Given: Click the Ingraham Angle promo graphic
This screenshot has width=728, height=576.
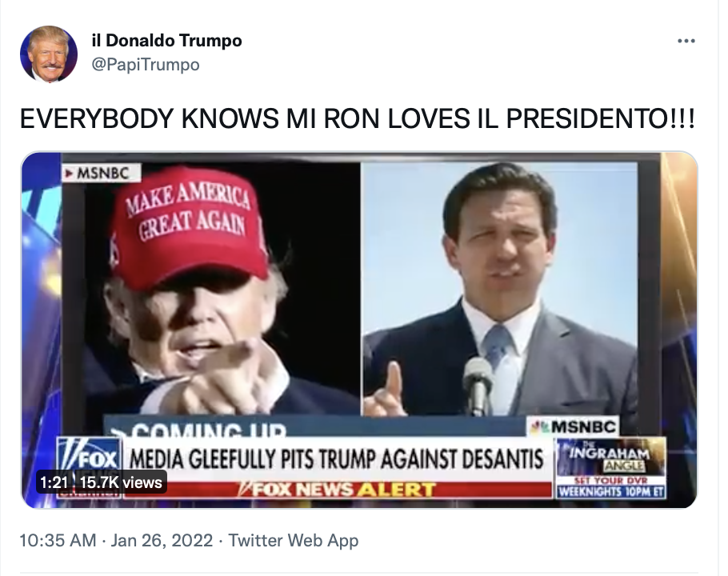Looking at the screenshot, I should (x=611, y=467).
